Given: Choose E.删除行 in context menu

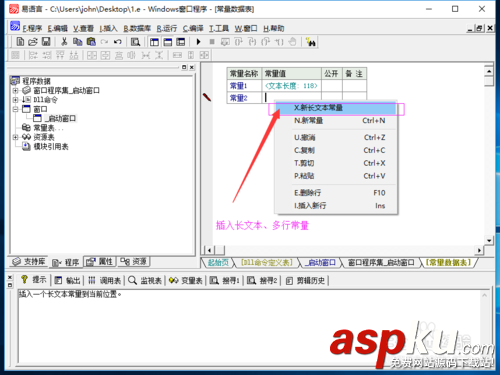Looking at the screenshot, I should coord(336,193).
